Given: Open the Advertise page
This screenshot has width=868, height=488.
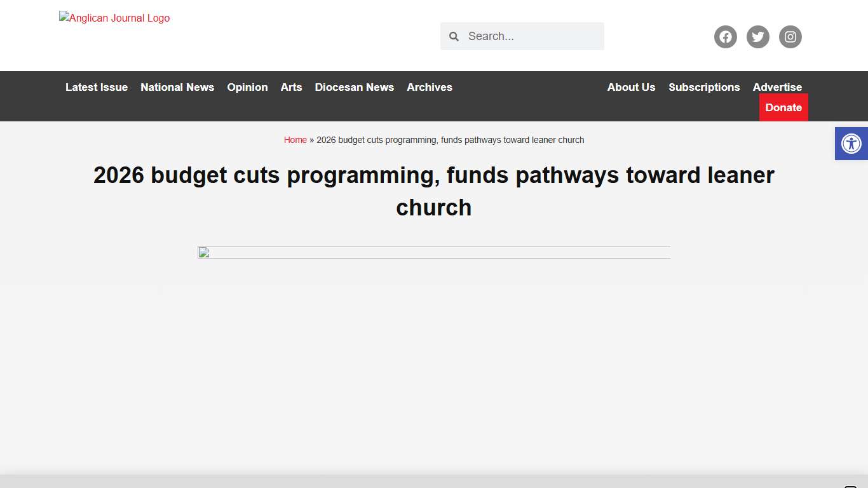Looking at the screenshot, I should point(777,87).
